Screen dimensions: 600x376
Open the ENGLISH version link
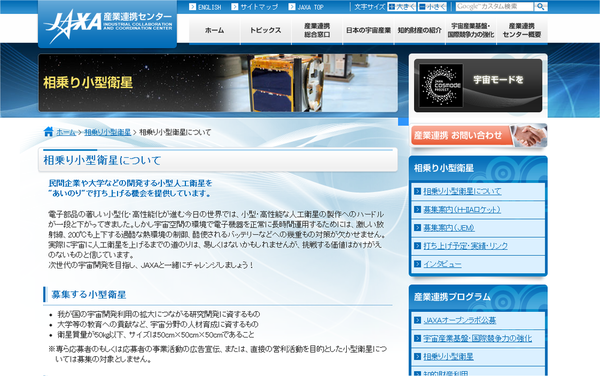[210, 7]
